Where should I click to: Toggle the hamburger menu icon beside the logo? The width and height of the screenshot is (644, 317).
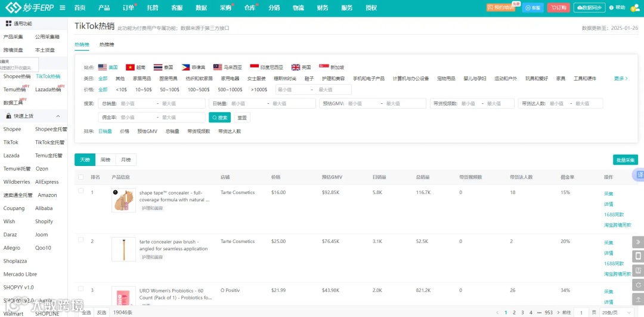click(63, 8)
